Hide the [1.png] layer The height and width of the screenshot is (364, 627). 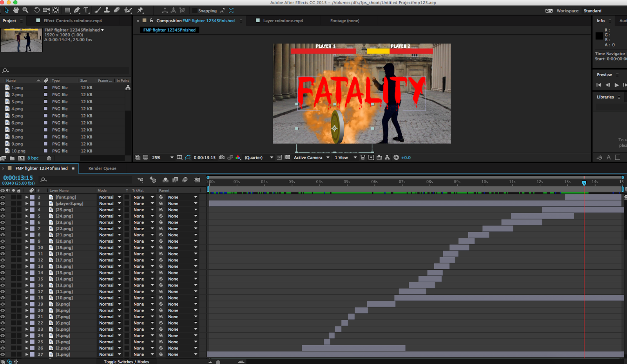[3, 354]
